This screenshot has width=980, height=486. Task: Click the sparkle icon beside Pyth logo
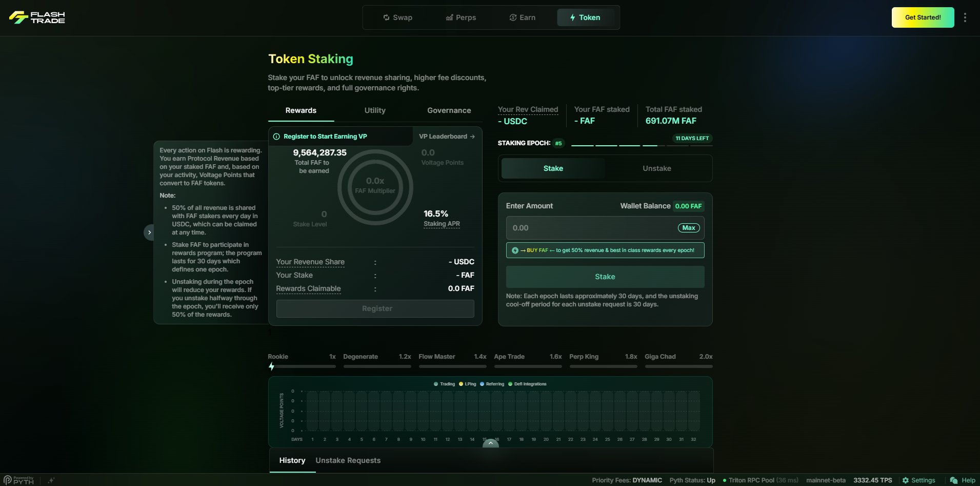click(51, 480)
